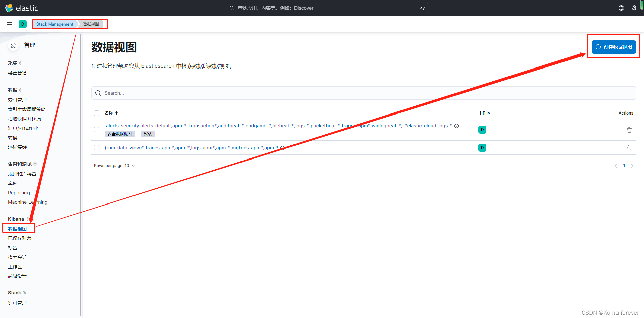Click 数据视图 breadcrumb
This screenshot has height=318, width=644.
point(91,24)
